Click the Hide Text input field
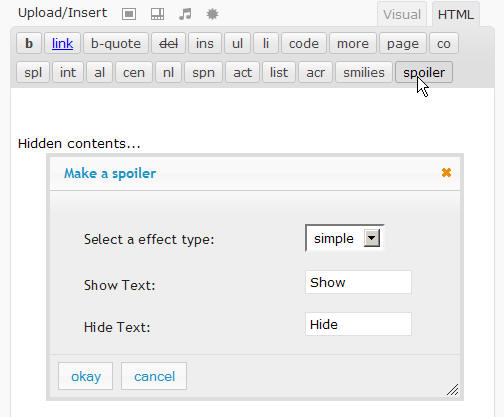Screen dimensions: 504x417 pos(358,324)
